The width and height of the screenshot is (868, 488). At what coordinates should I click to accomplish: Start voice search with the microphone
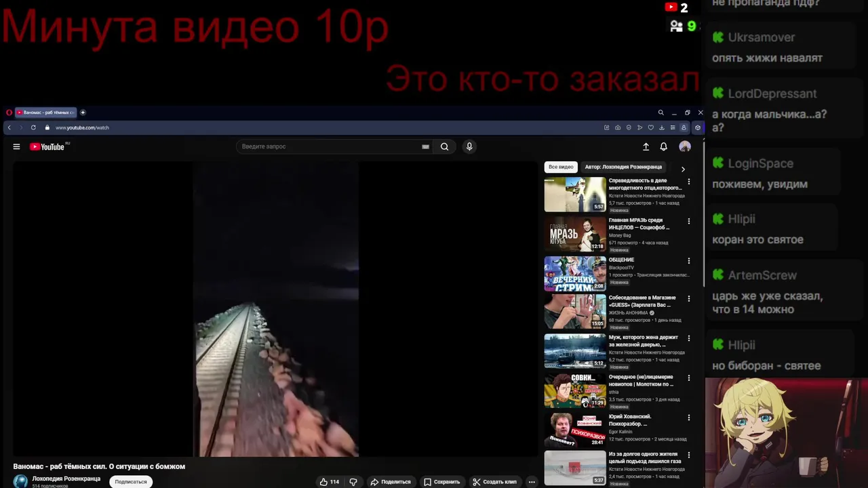(469, 146)
